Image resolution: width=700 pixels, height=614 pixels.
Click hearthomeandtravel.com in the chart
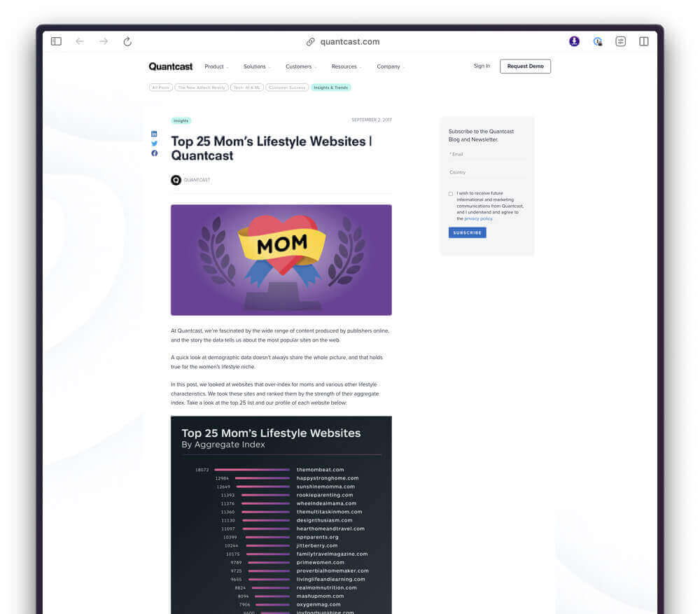(330, 529)
